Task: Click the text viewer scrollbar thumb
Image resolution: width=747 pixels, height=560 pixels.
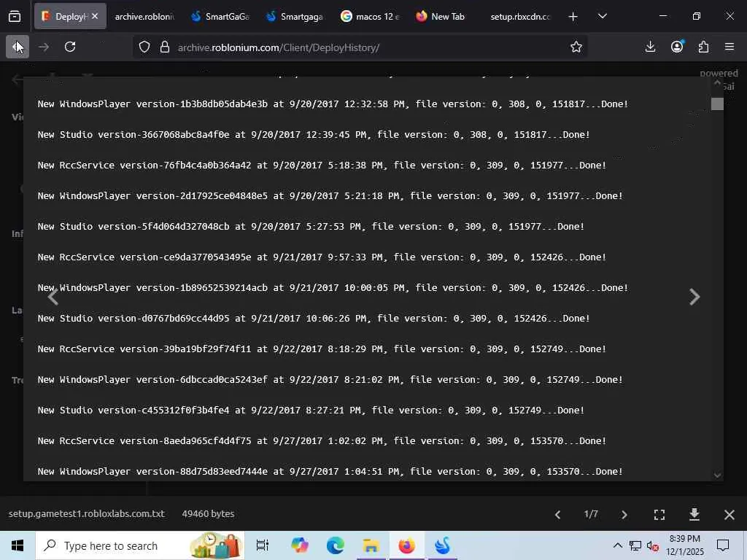Action: point(718,104)
